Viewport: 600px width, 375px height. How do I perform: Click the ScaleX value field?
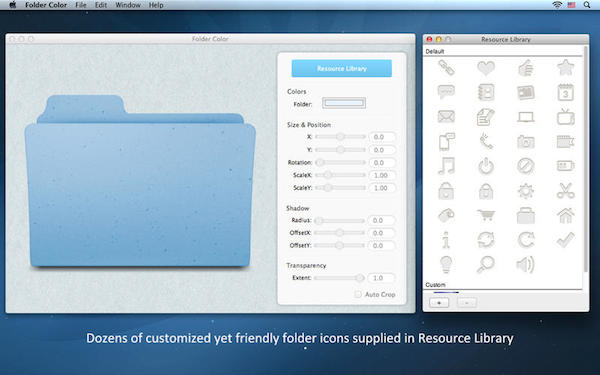click(382, 175)
